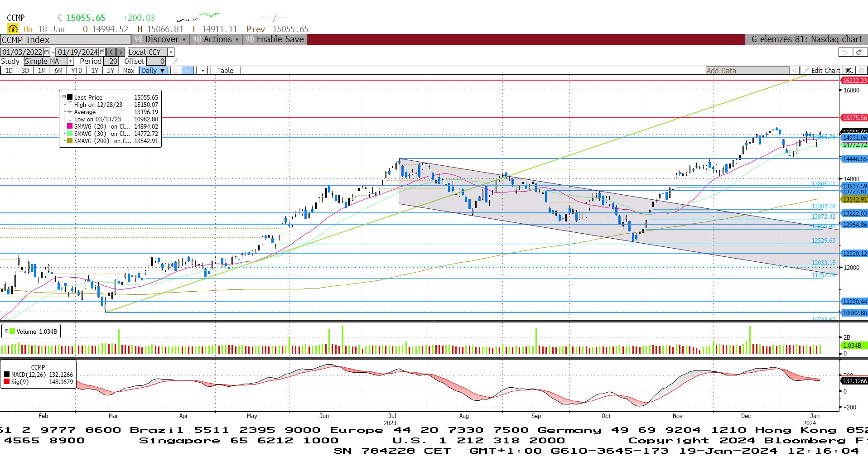Click the 12320.12 blue level label
The width and height of the screenshot is (868, 476).
point(854,254)
